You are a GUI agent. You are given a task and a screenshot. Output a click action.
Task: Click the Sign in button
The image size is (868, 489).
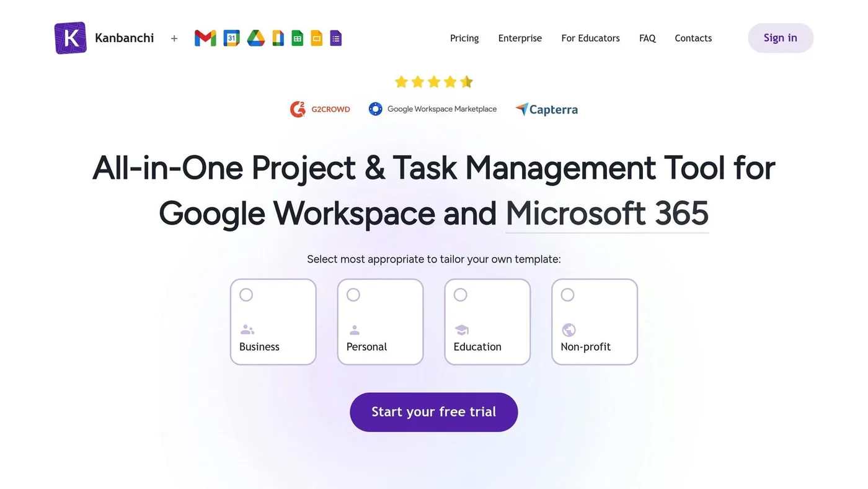point(781,38)
